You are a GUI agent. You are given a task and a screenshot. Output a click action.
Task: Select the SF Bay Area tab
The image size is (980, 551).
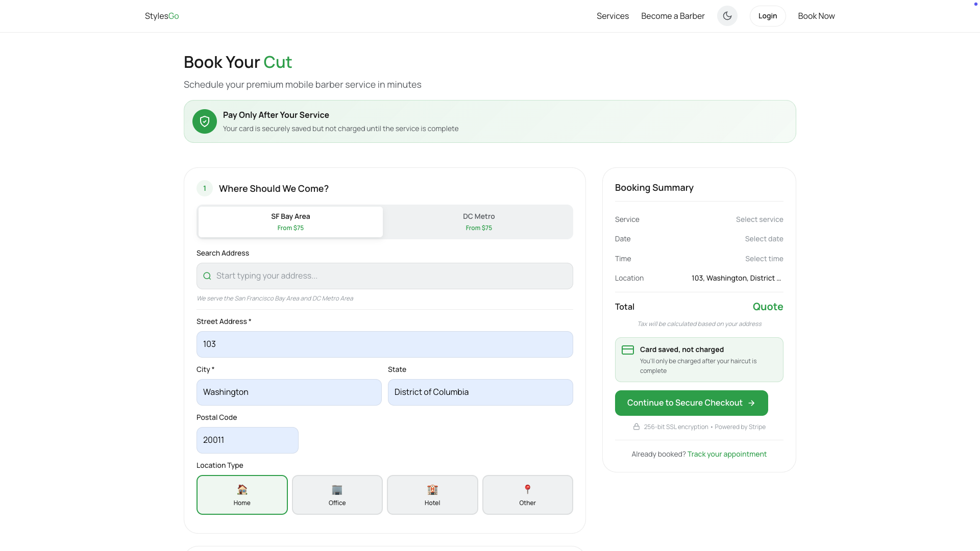coord(290,222)
